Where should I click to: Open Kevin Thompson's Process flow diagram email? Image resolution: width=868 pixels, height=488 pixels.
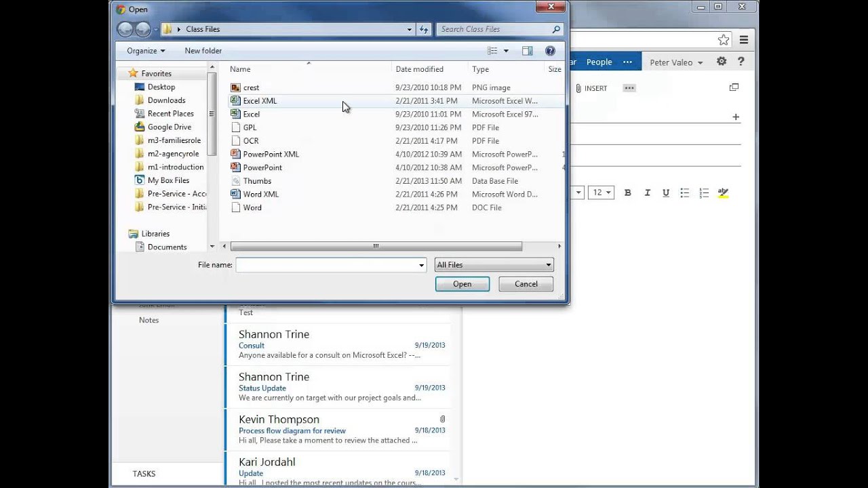[337, 429]
